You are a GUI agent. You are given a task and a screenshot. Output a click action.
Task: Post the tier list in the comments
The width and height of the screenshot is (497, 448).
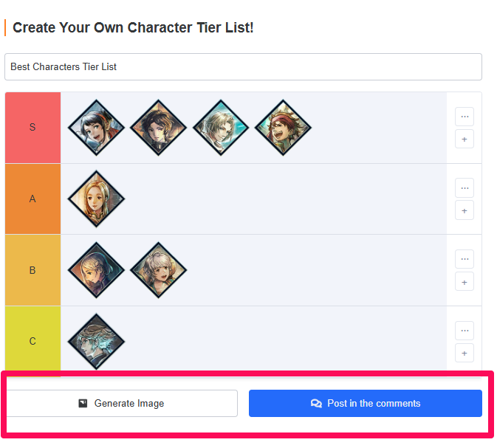tap(365, 404)
